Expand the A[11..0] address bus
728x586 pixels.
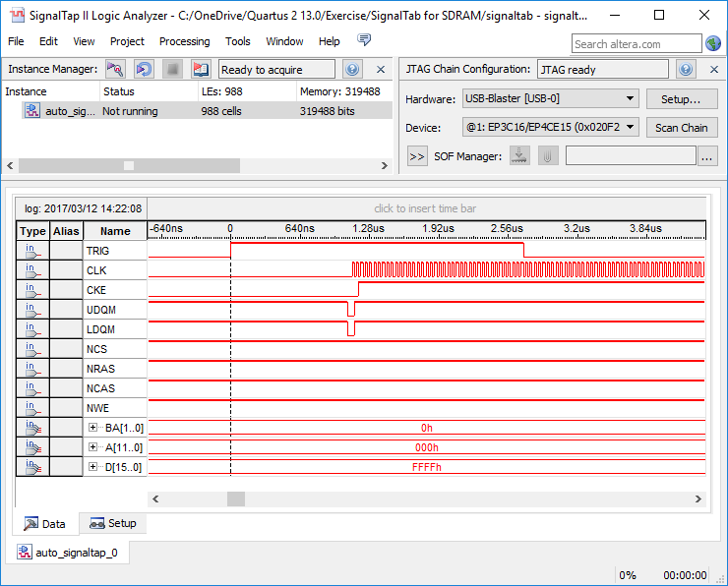[94, 447]
